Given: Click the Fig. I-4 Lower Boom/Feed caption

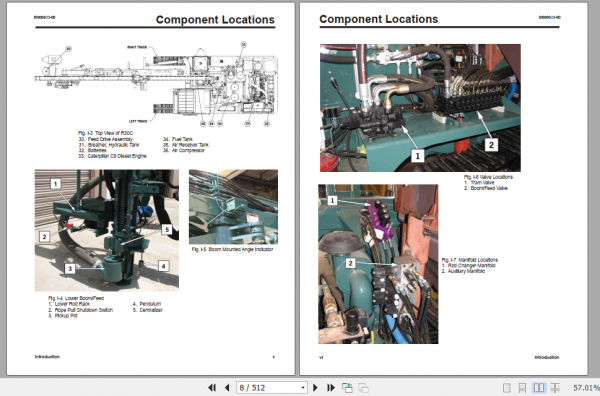Looking at the screenshot, I should (x=76, y=298).
